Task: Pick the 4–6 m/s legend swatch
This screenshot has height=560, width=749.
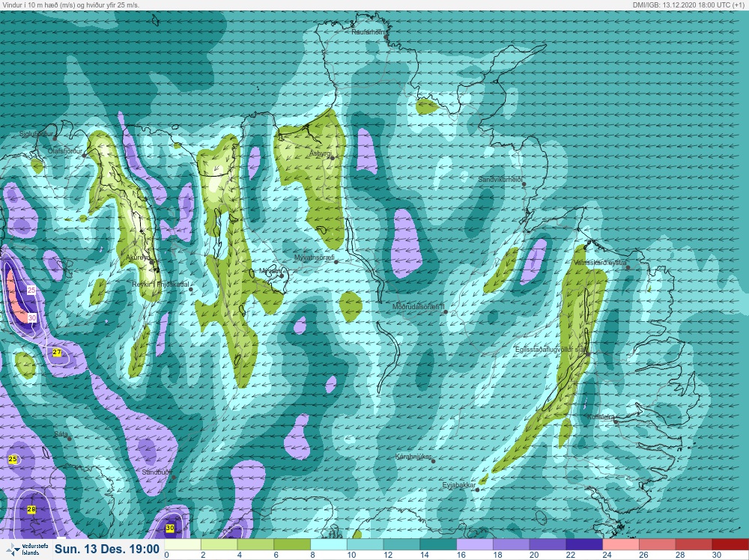Action: 255,545
